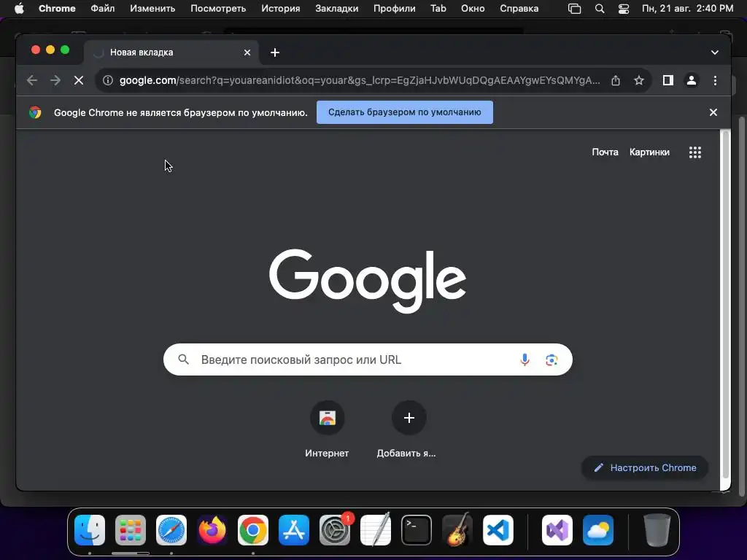Open the Chrome application menu
The height and width of the screenshot is (560, 747).
pos(57,9)
